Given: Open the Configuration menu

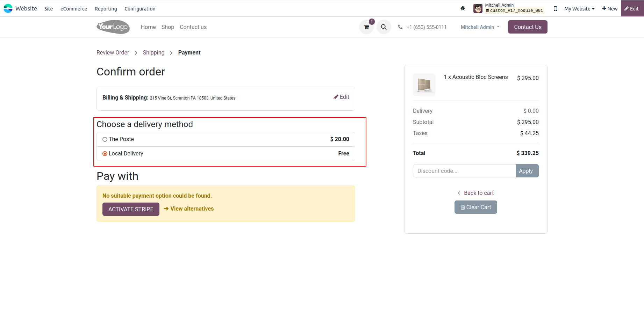Looking at the screenshot, I should tap(140, 9).
